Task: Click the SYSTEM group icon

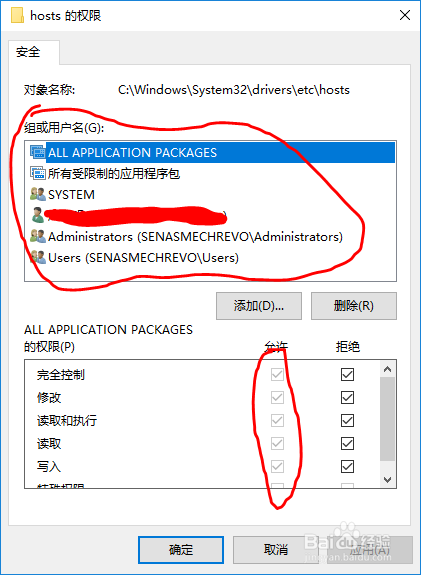Action: point(37,194)
